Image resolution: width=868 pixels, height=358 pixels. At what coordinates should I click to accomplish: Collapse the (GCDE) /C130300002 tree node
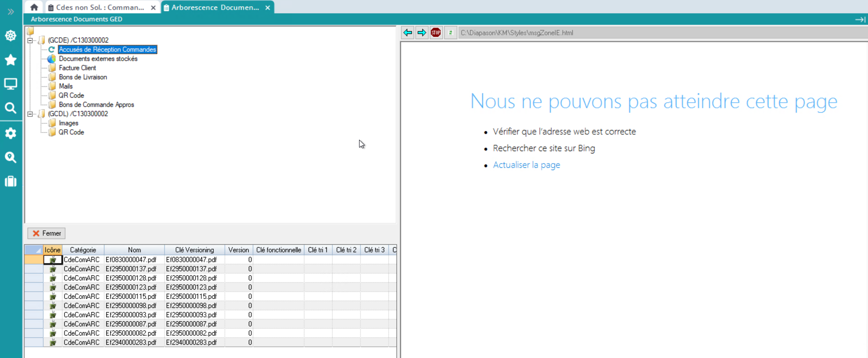[x=30, y=40]
